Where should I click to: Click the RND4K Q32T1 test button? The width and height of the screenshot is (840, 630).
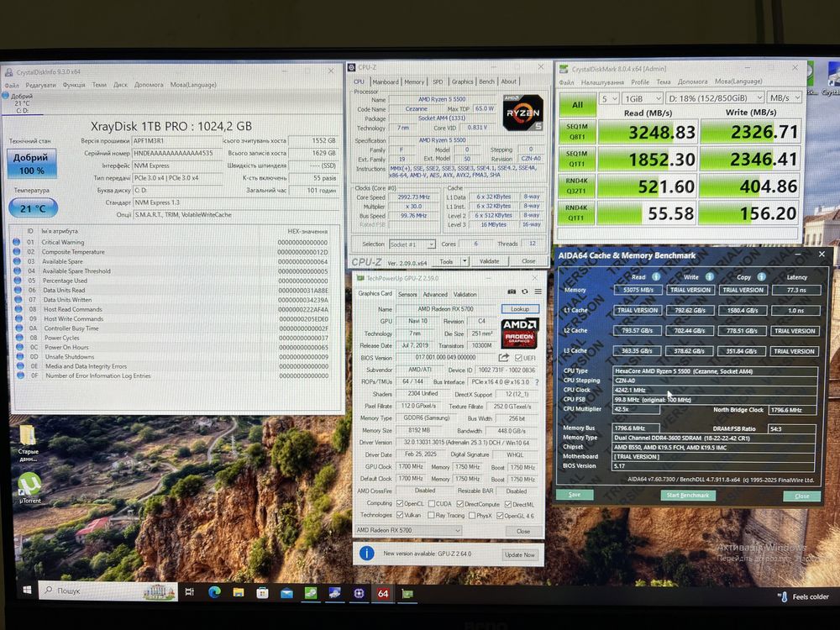pos(576,186)
